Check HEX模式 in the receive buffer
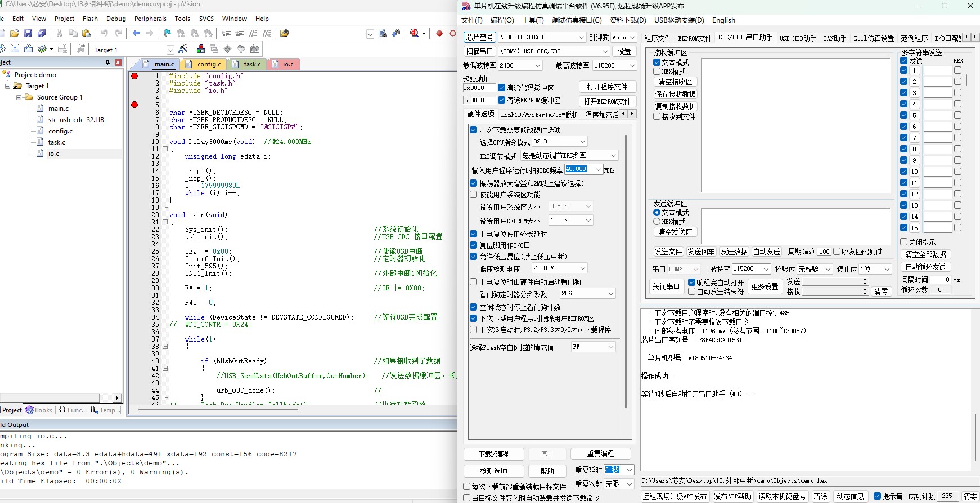 pyautogui.click(x=657, y=71)
